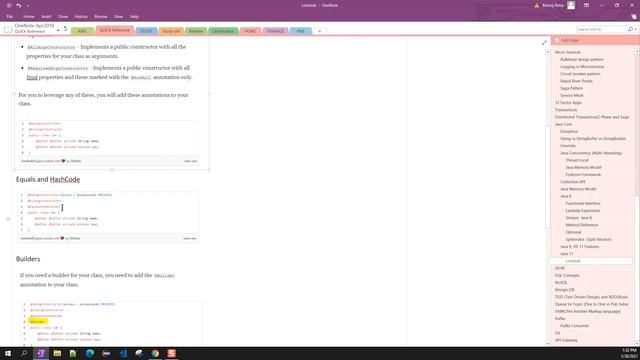Click the notebook undo arrow beside the dropdown

click(65, 29)
